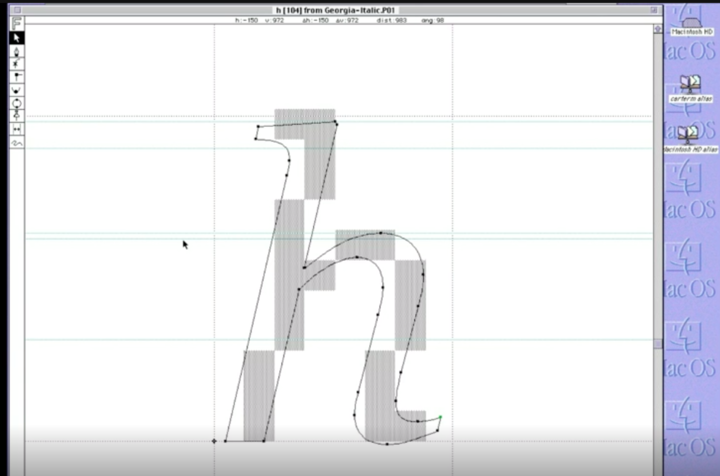This screenshot has height=476, width=720.
Task: Click the scroll up arrow of the glyph window
Action: point(658,29)
